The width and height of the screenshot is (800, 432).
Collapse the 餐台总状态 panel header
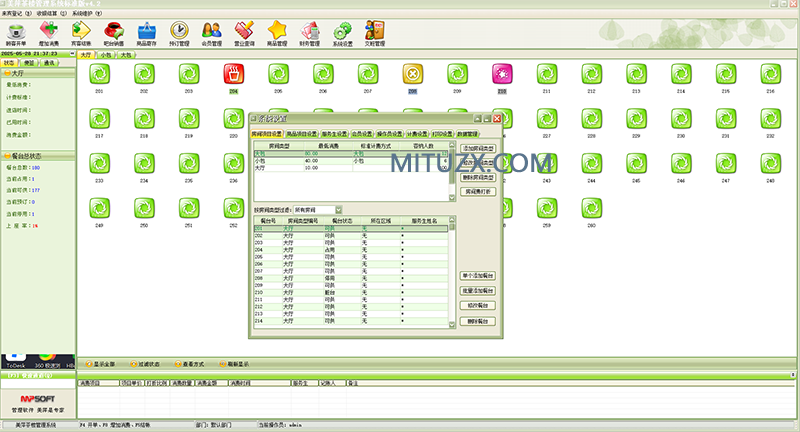pos(38,156)
